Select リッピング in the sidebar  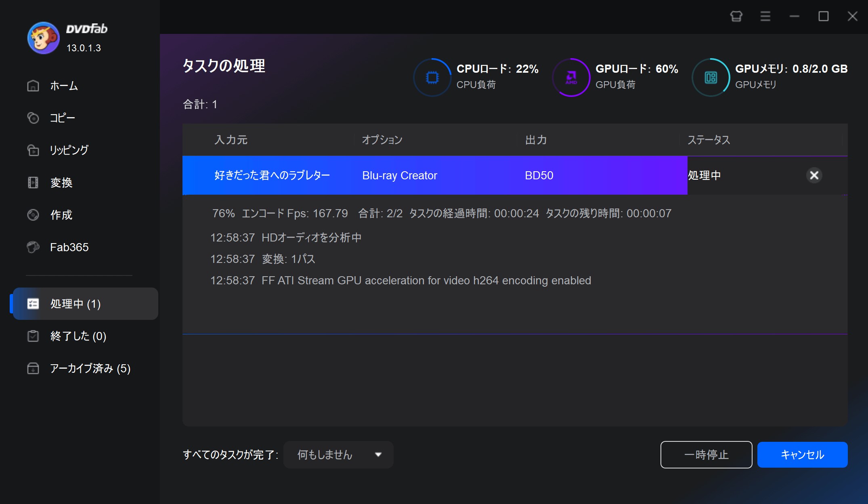[69, 150]
